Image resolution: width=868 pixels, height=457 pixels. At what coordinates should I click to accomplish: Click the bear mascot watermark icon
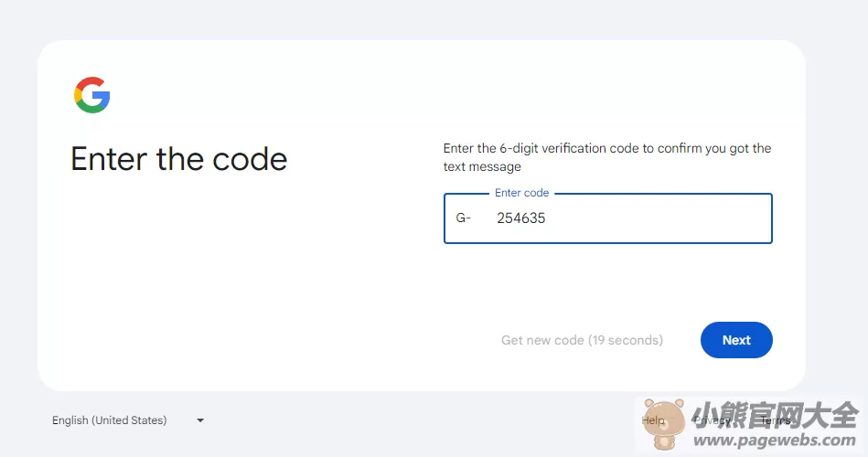pyautogui.click(x=664, y=424)
